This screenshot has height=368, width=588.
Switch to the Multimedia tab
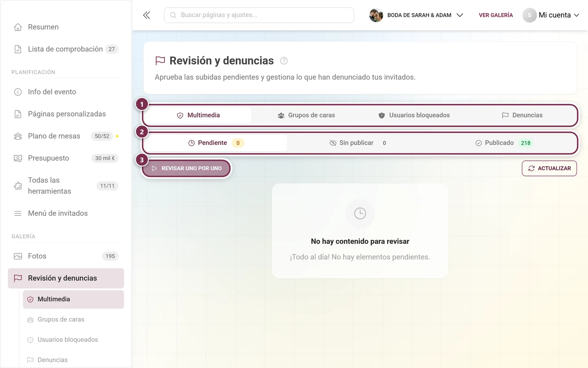[198, 115]
